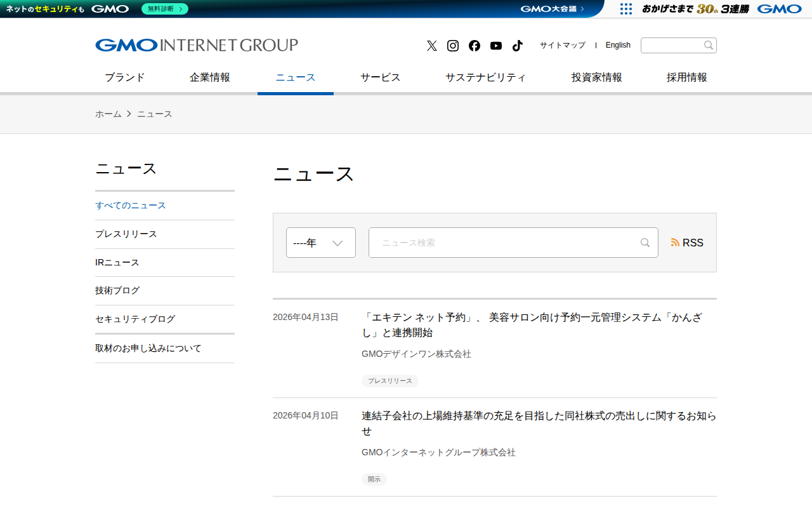The width and height of the screenshot is (812, 508).
Task: Click the date 2026年04月10日
Action: point(306,415)
